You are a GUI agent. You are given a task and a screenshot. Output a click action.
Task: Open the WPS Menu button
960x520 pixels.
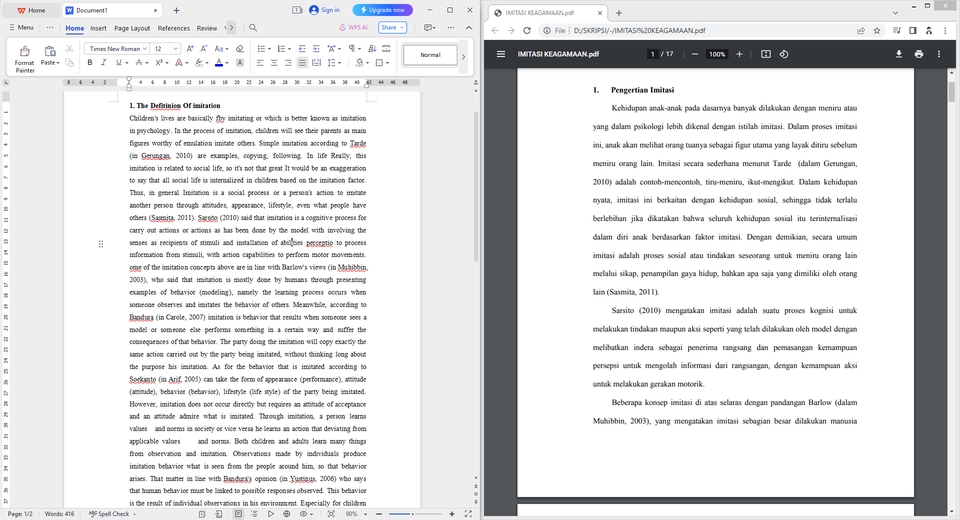pyautogui.click(x=21, y=28)
